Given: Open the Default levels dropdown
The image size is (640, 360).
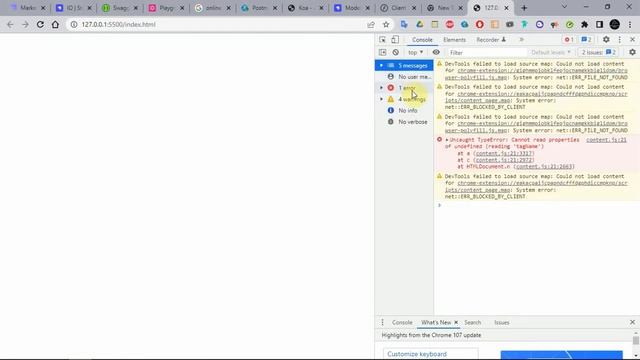Looking at the screenshot, I should click(x=551, y=52).
